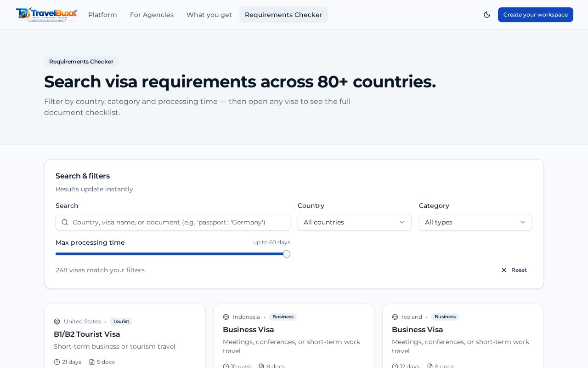The image size is (588, 368).
Task: Click the clock icon next to 21 days
Action: click(x=57, y=362)
